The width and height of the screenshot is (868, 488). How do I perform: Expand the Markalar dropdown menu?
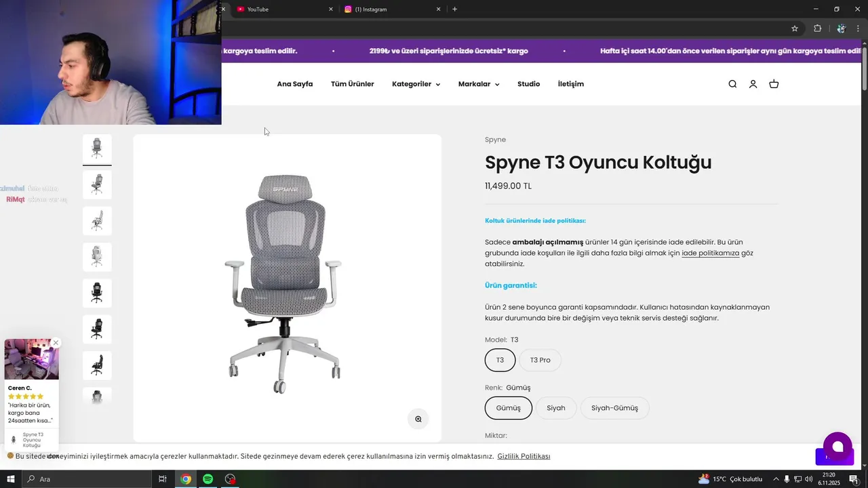[x=479, y=84]
